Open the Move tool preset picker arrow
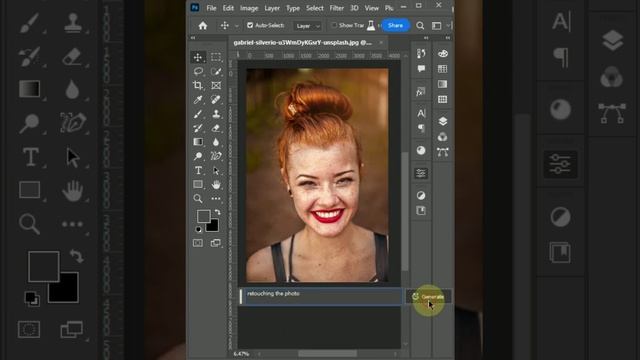Viewport: 640px width, 360px height. [237, 26]
